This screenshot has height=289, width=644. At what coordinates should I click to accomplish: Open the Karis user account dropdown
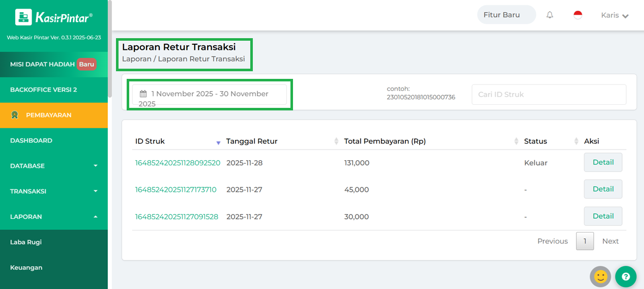pyautogui.click(x=614, y=15)
